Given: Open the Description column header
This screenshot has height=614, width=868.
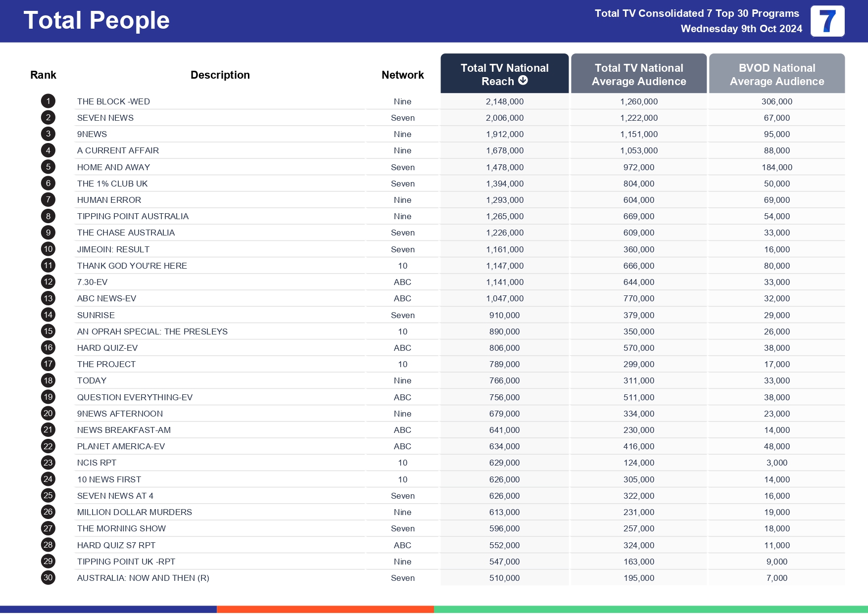Looking at the screenshot, I should coord(220,74).
